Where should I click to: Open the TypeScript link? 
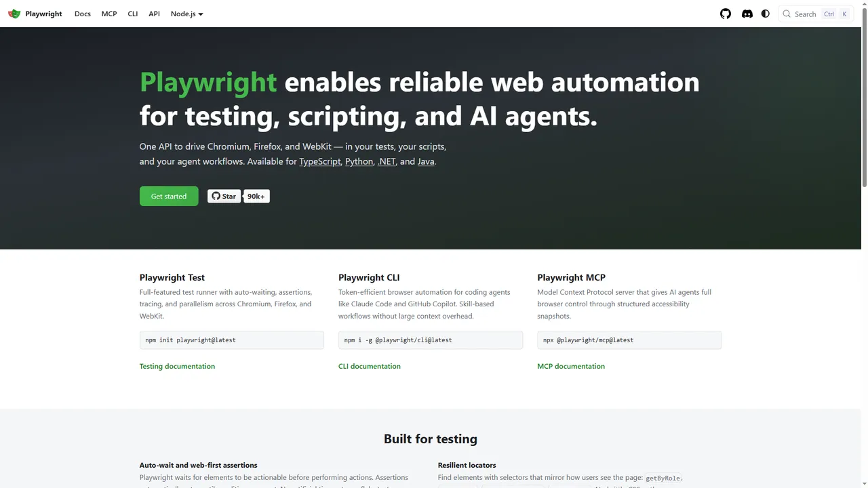pos(320,161)
